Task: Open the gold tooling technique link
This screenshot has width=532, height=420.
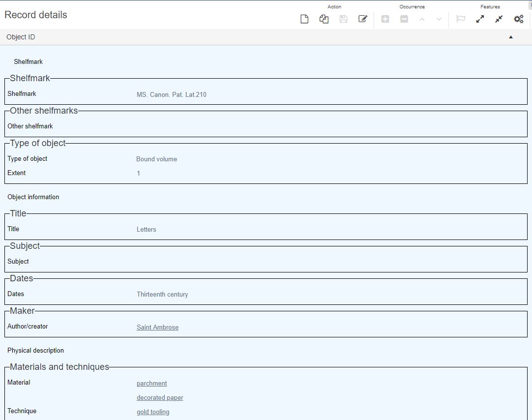Action: (x=153, y=412)
